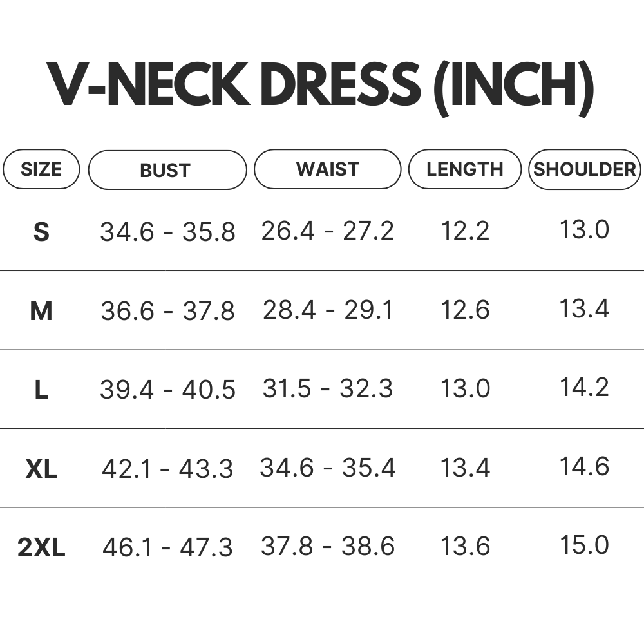
Task: Click waist value 37.8 - 38.6
Action: coord(328,546)
